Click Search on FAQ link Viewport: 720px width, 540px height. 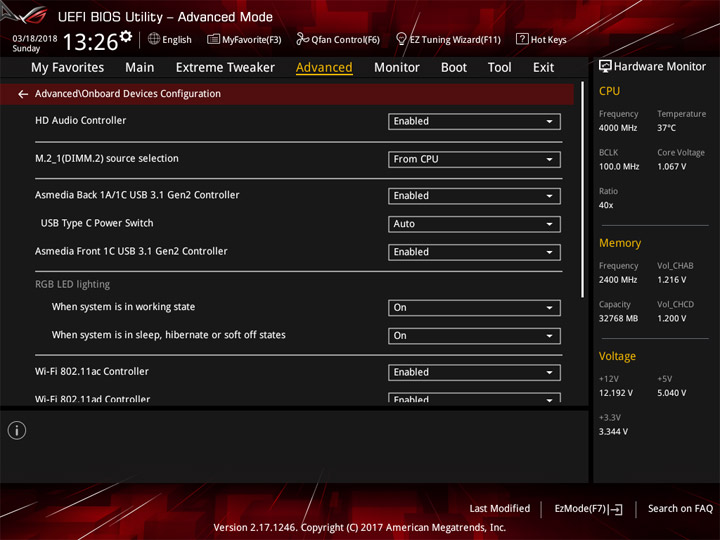tap(681, 509)
